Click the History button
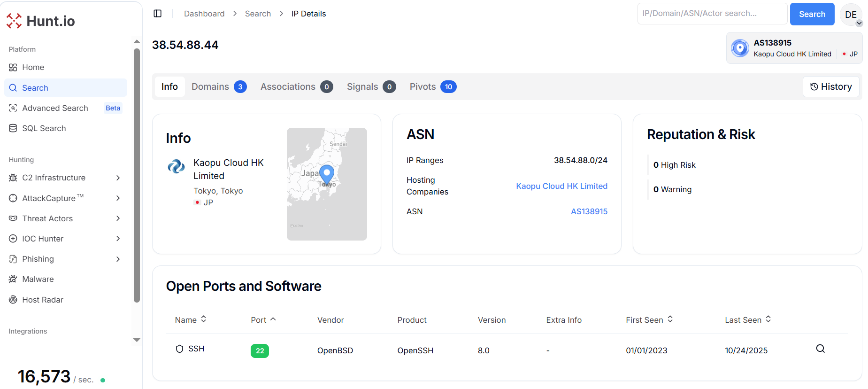 click(831, 87)
